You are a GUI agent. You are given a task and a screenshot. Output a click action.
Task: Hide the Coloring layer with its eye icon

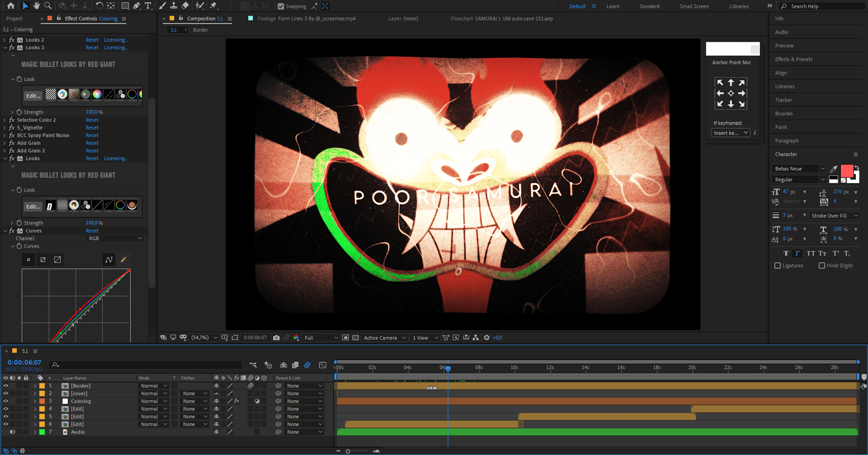6,401
